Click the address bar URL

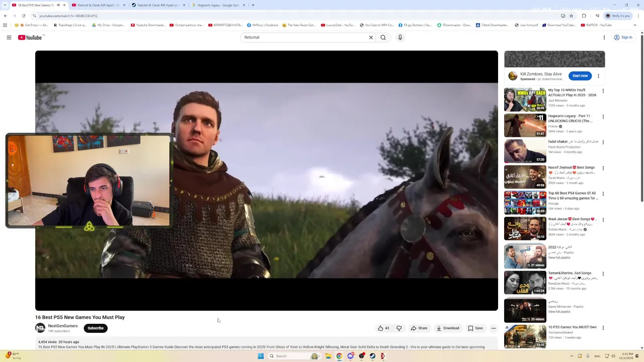(x=68, y=16)
